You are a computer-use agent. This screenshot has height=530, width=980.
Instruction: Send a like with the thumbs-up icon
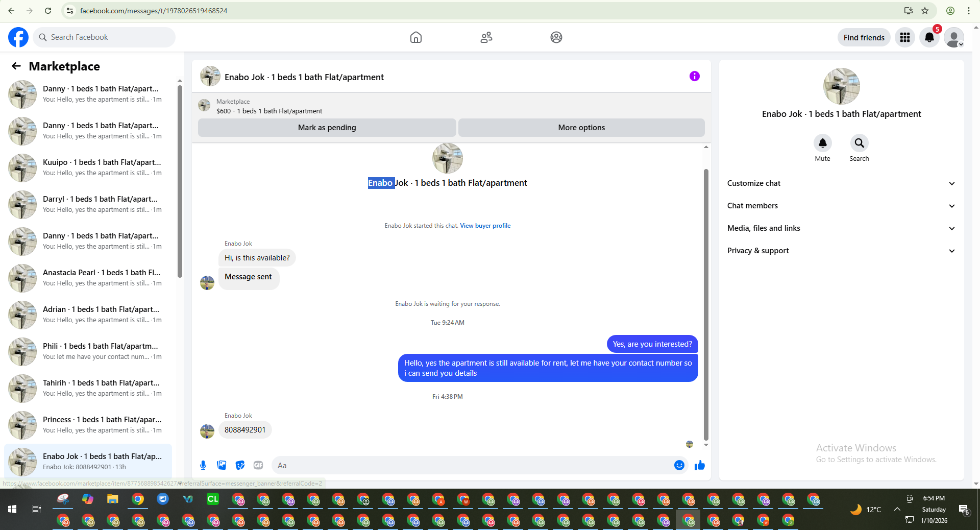pyautogui.click(x=700, y=465)
